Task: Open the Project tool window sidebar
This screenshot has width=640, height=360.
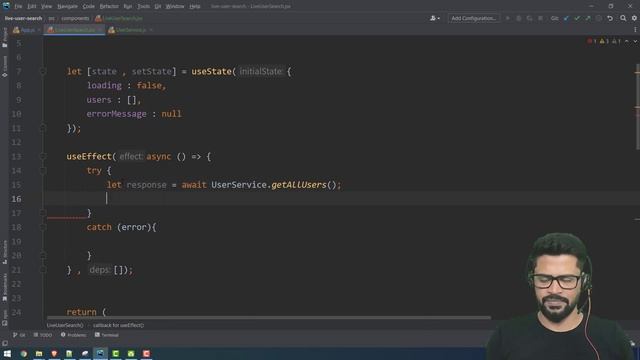Action: tap(4, 38)
